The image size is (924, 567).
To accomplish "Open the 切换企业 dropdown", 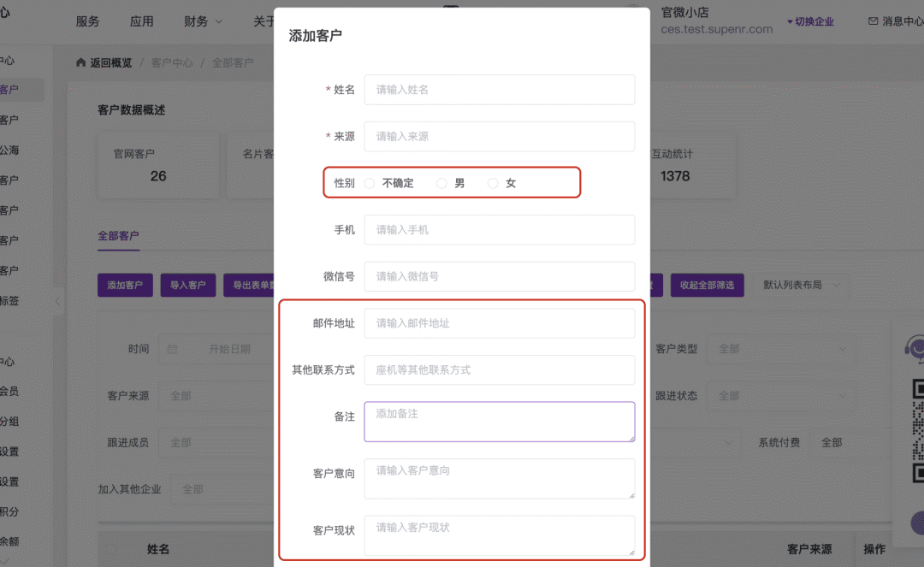I will point(809,21).
